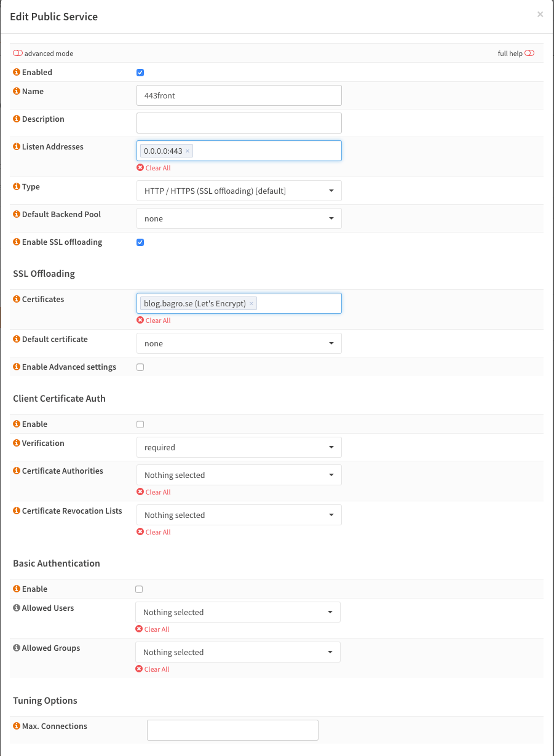
Task: Check the Enable Advanced settings checkbox
Action: click(140, 367)
